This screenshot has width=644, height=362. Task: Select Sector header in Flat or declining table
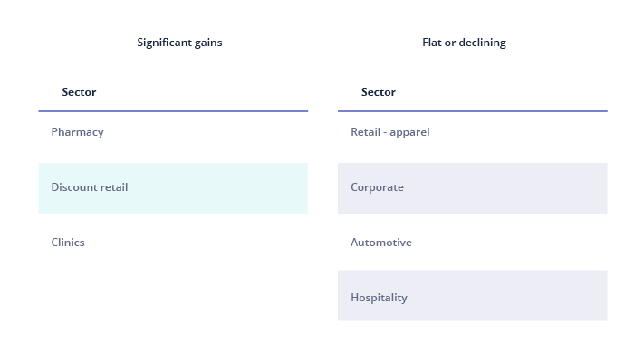pos(379,92)
